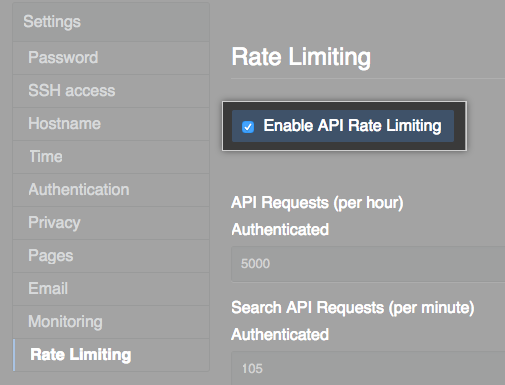Open the Time settings section

pos(111,157)
